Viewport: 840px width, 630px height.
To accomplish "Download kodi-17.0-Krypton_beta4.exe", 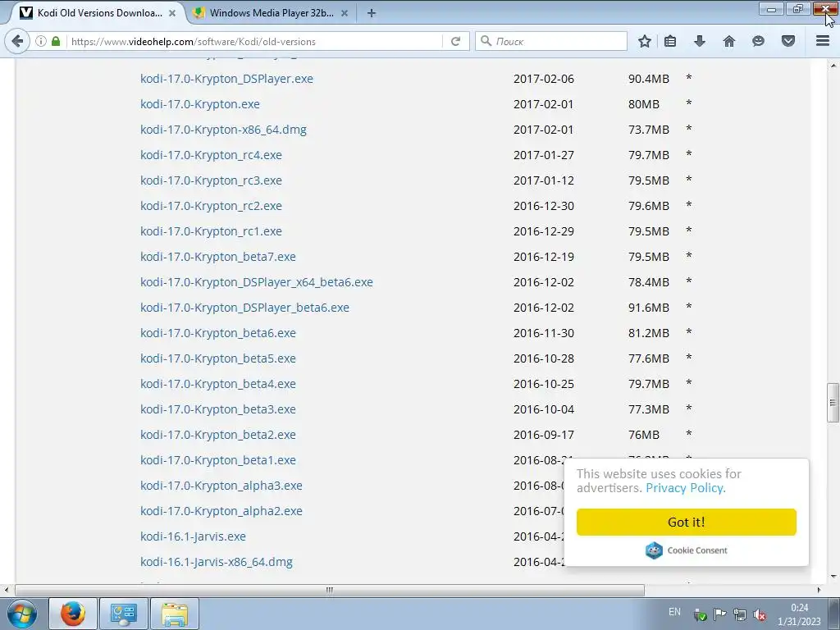I will (x=218, y=384).
